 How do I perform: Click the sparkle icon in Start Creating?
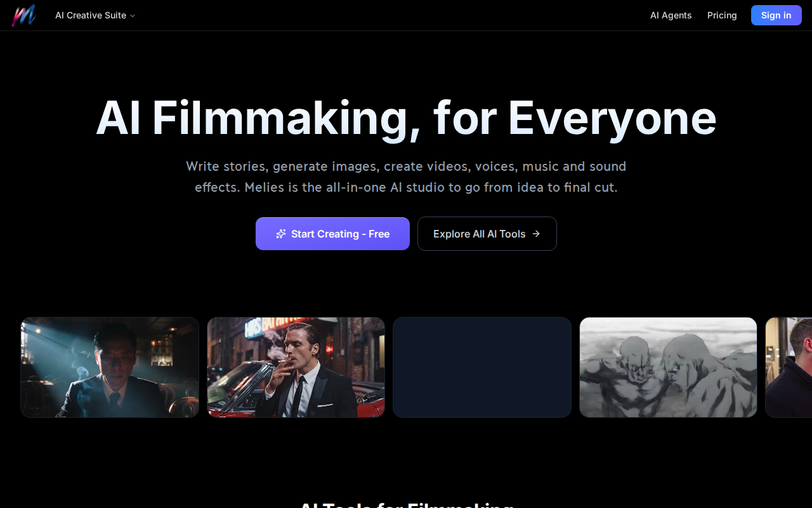click(x=281, y=234)
